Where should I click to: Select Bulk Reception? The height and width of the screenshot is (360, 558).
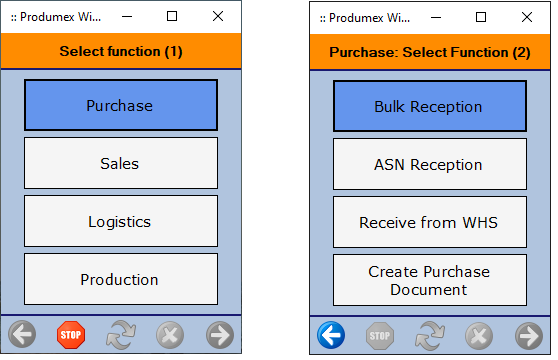tap(430, 106)
